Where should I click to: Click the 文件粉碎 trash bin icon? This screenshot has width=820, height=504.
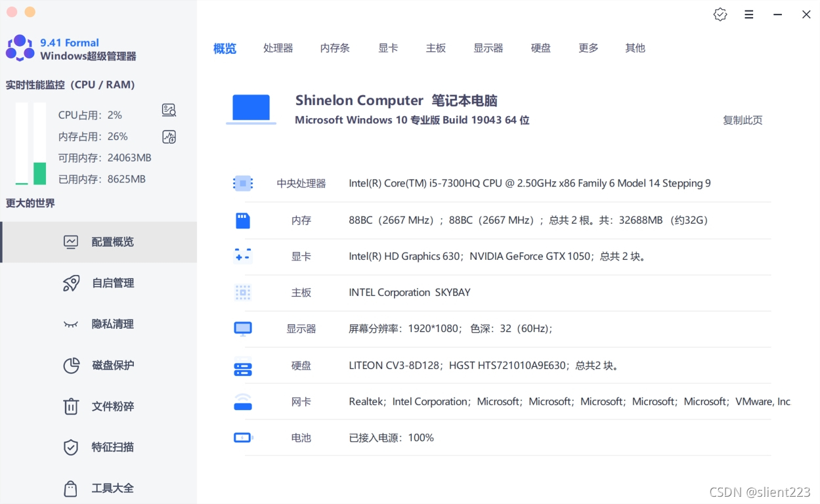71,406
